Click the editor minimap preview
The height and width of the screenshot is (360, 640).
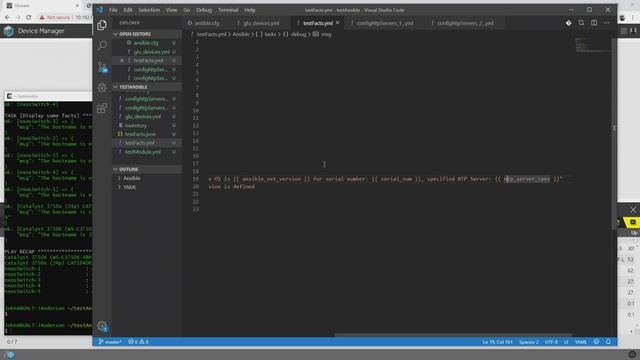point(593,44)
